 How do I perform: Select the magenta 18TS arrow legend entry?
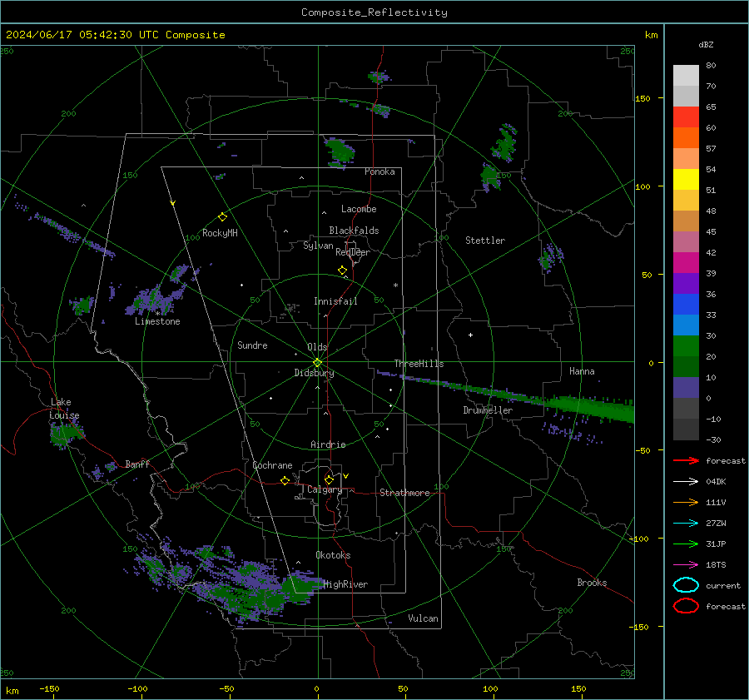(686, 565)
